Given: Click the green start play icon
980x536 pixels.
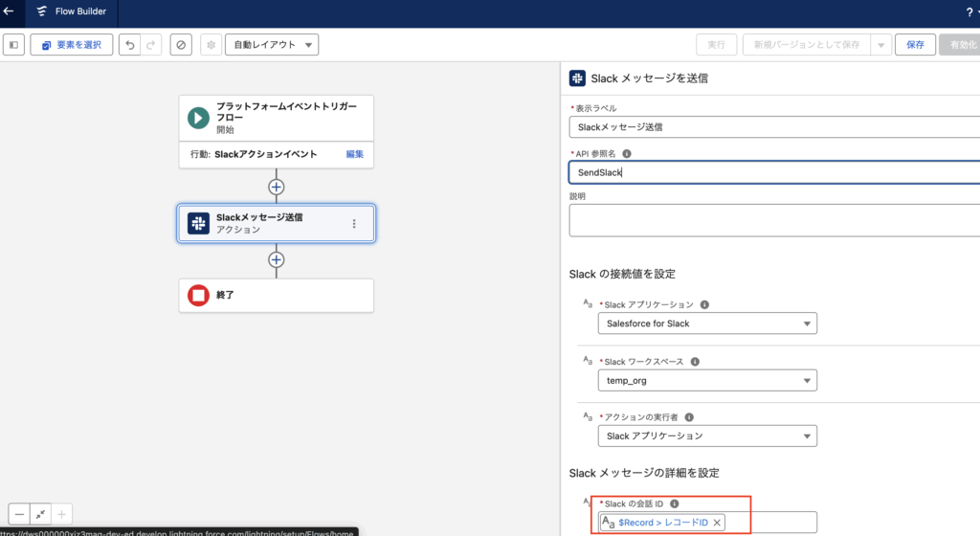Looking at the screenshot, I should (x=198, y=119).
